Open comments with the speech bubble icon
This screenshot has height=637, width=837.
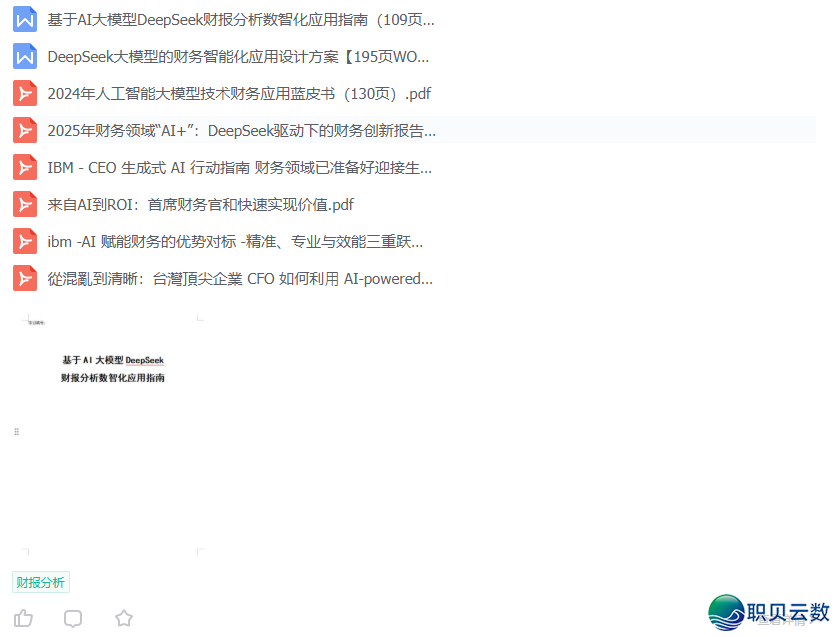pos(73,618)
